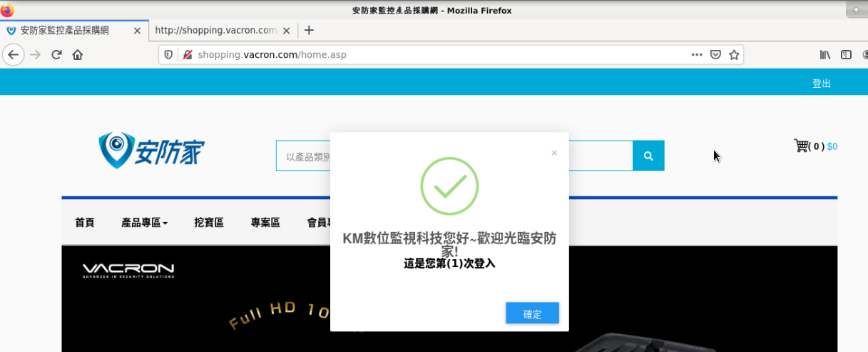Screen dimensions: 868x352
Task: Click the green checkmark success icon
Action: tap(449, 186)
